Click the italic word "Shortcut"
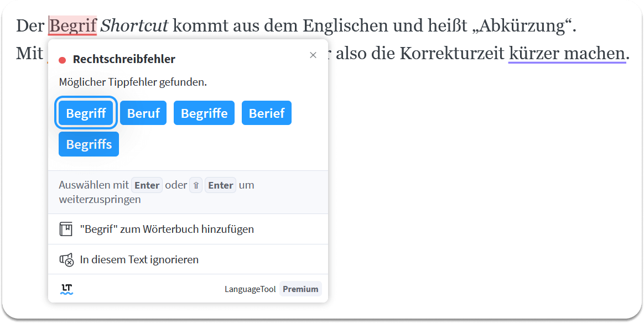This screenshot has width=644, height=323. tap(134, 26)
